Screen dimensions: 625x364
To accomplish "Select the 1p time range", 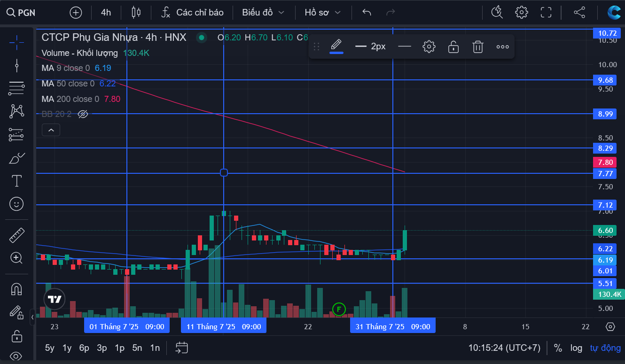I will [119, 348].
